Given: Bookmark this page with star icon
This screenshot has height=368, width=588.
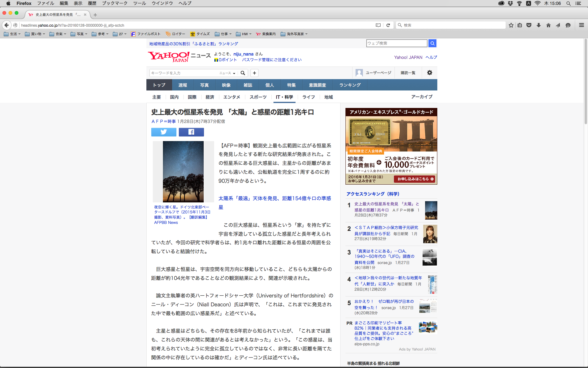Looking at the screenshot, I should pos(511,25).
